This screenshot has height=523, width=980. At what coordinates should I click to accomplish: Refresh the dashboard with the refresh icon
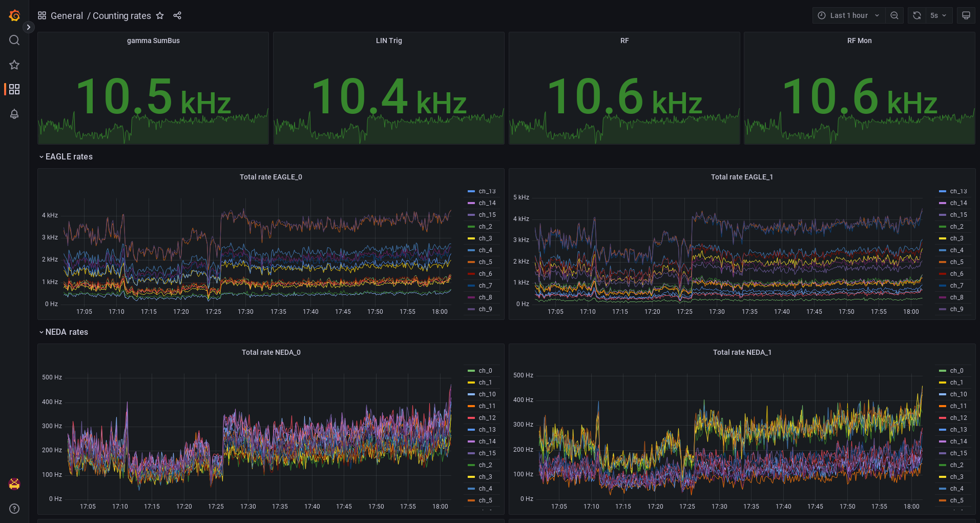point(916,15)
